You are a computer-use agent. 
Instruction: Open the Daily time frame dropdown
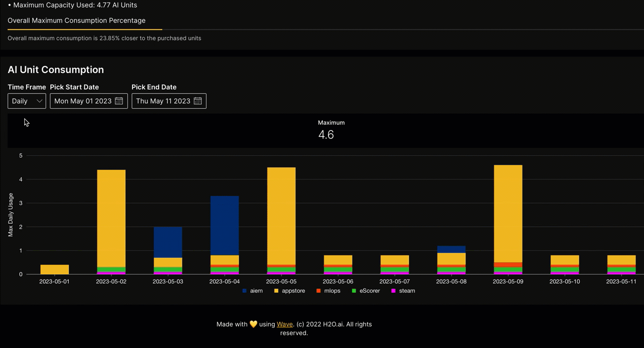(x=27, y=101)
